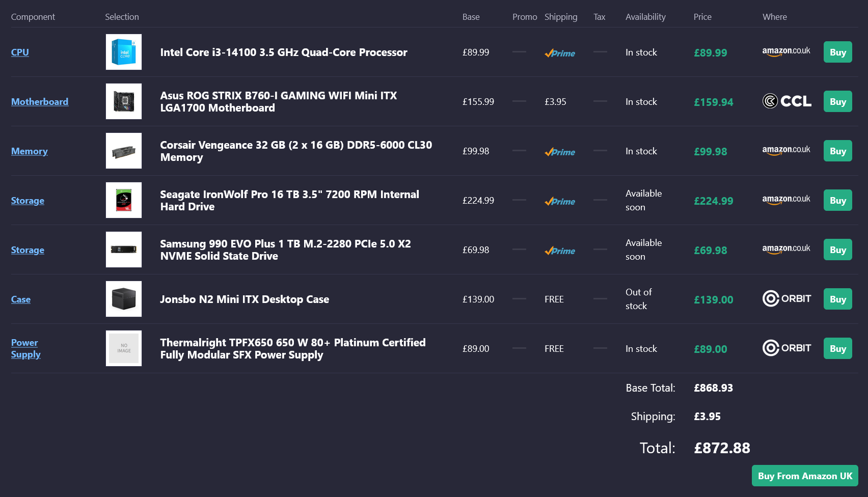Click the amazon.co.uk logo for Samsung 990 EVO
Image resolution: width=868 pixels, height=497 pixels.
pyautogui.click(x=786, y=249)
